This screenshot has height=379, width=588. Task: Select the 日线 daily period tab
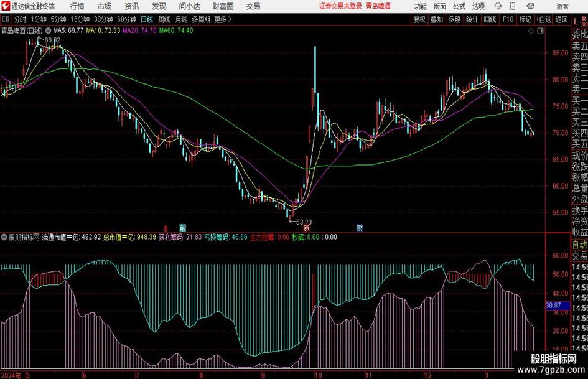tap(147, 19)
